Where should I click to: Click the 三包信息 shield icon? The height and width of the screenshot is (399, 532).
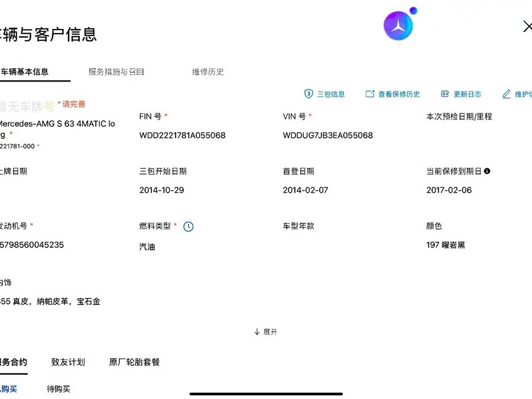(x=309, y=93)
